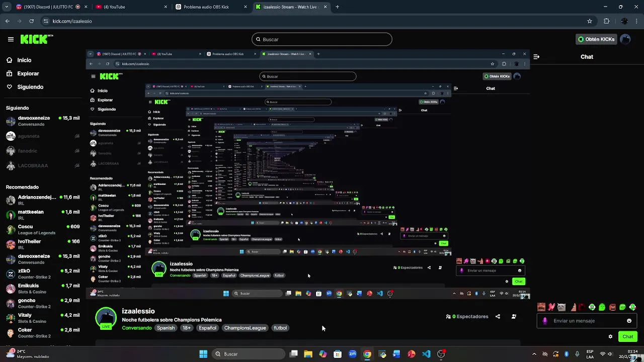Open the OBS Studio taskbar icon

pos(441,354)
